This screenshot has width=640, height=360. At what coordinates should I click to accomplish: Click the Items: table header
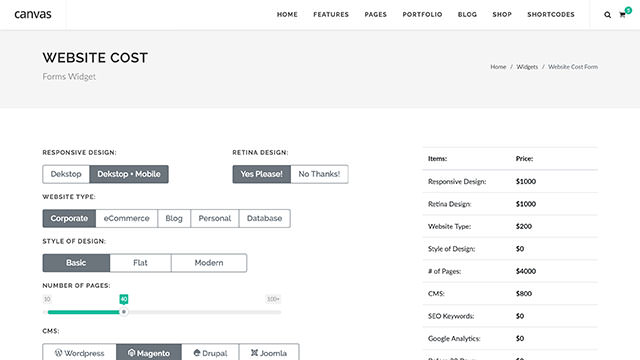[437, 159]
